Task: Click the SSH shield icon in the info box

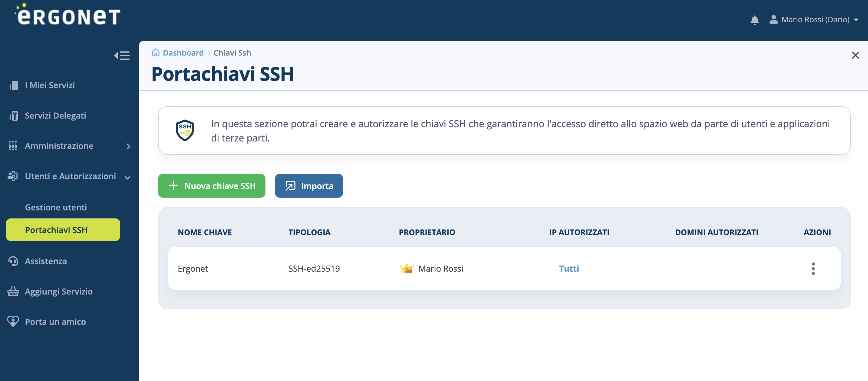Action: [185, 130]
